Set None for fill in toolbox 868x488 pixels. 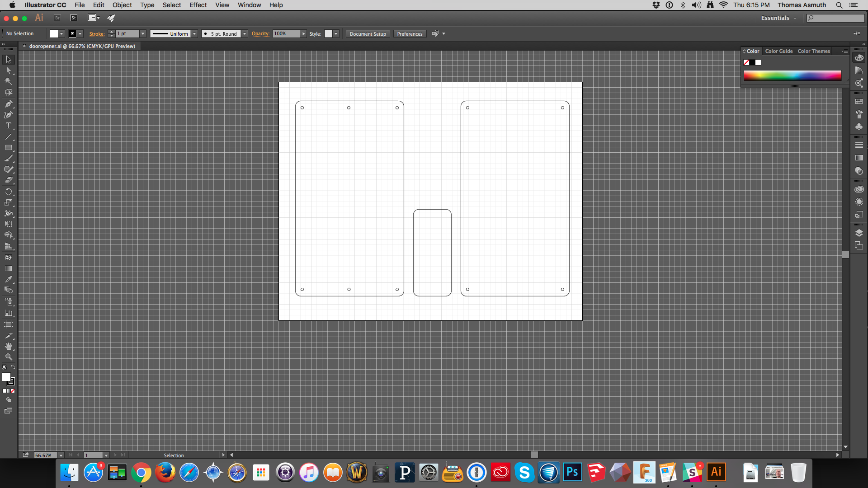[x=13, y=391]
